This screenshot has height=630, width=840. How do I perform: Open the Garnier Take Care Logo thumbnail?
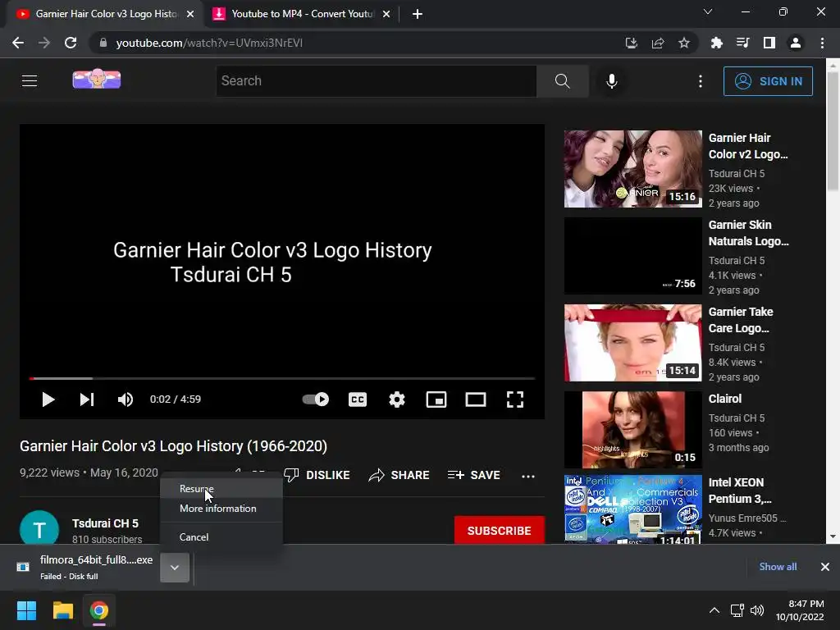(x=632, y=343)
